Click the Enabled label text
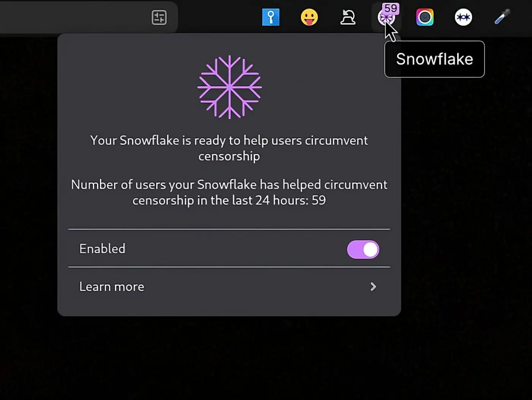Screen dimensions: 532x400 pos(102,248)
